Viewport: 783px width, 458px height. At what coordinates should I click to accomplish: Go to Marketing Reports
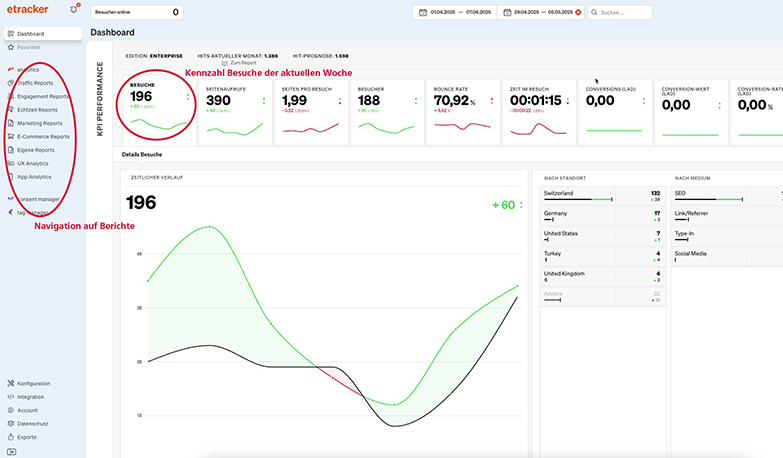[x=40, y=123]
